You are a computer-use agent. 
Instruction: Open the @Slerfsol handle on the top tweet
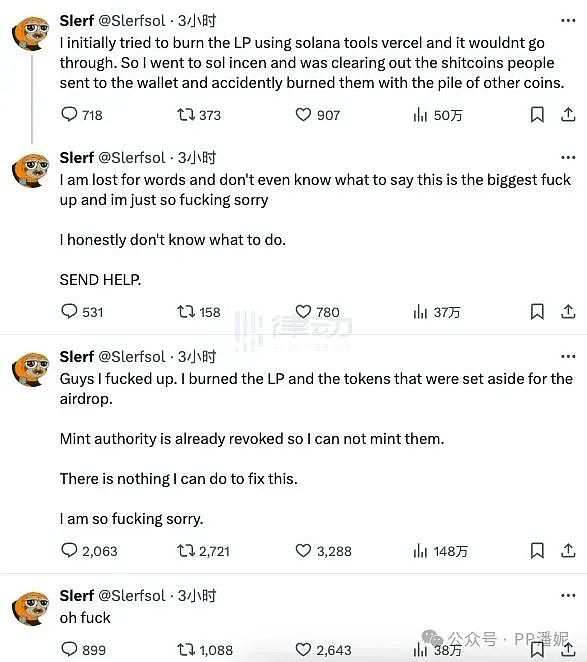132,20
